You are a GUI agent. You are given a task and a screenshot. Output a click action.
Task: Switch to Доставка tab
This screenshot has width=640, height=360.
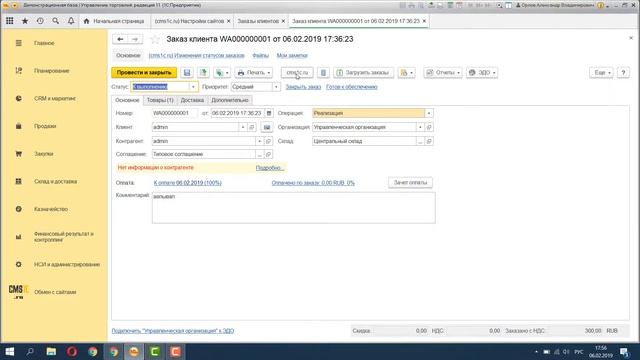tap(192, 100)
